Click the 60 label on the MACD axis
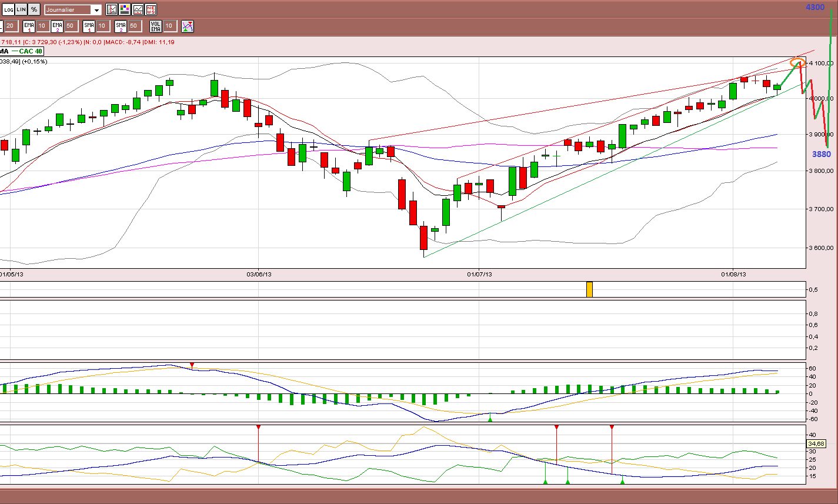838x504 pixels. click(812, 368)
